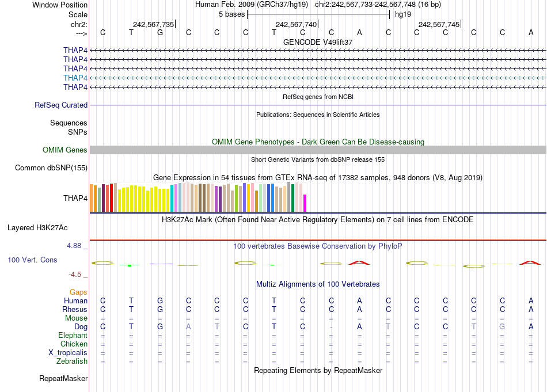Click the Scale label
This screenshot has height=392, width=547.
click(x=78, y=14)
